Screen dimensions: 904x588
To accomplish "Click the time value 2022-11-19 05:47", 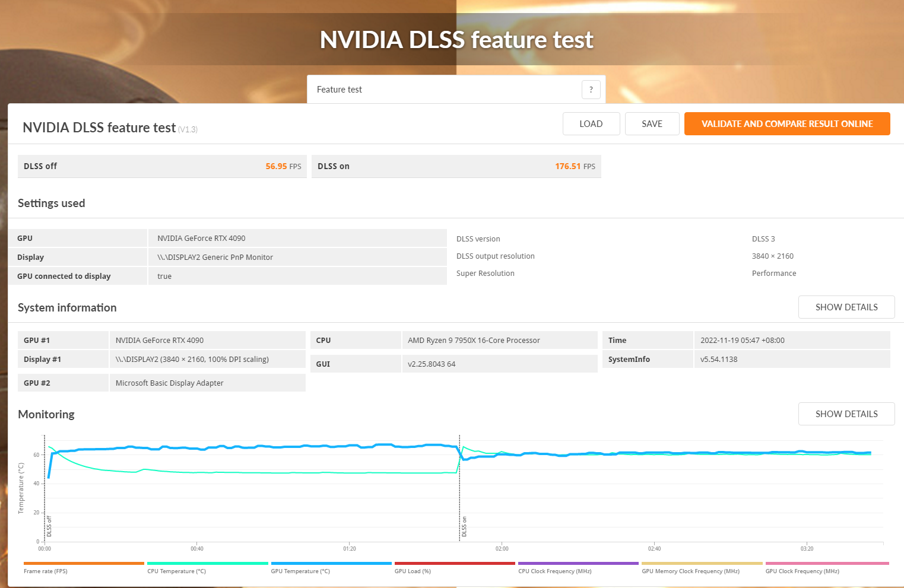I will point(743,341).
